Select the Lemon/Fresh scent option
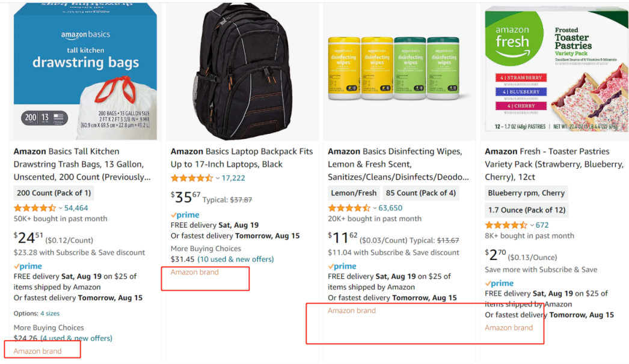629x364 pixels. (x=354, y=193)
